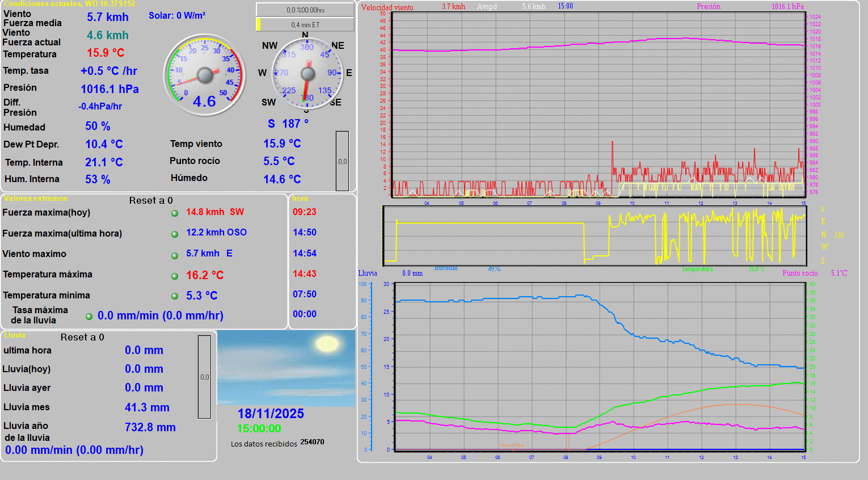Click green indicator beside Fuerza maxima(hoy)
The width and height of the screenshot is (868, 480).
[175, 213]
